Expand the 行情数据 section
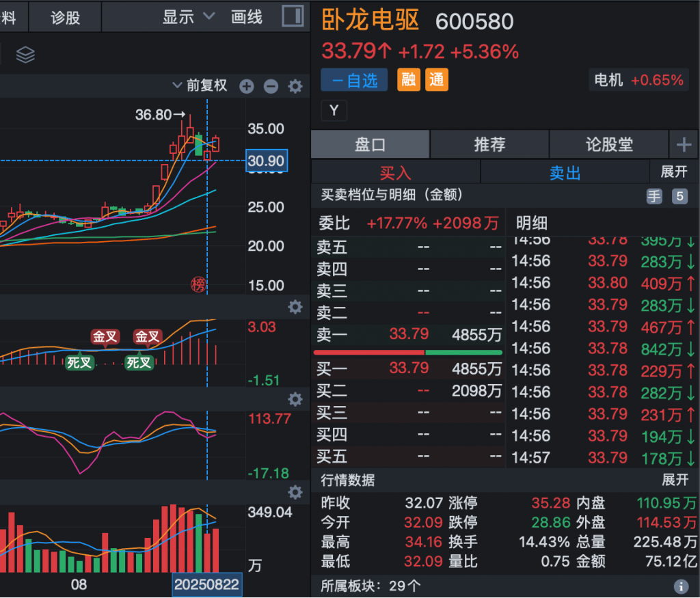 click(x=675, y=480)
